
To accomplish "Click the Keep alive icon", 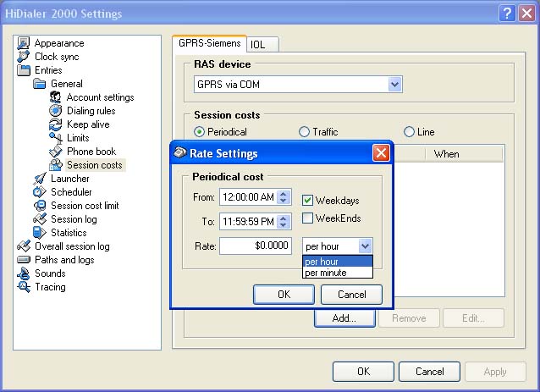I will [56, 124].
